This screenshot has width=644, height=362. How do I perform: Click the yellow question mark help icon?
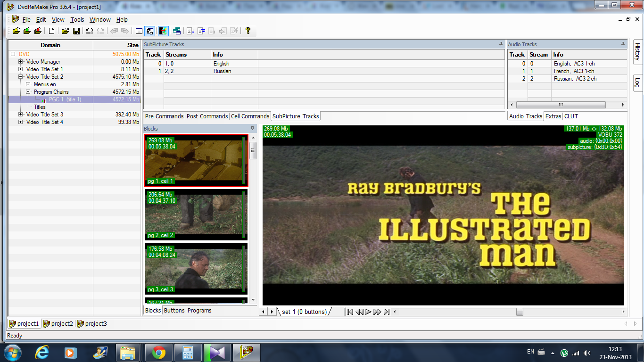pos(248,31)
